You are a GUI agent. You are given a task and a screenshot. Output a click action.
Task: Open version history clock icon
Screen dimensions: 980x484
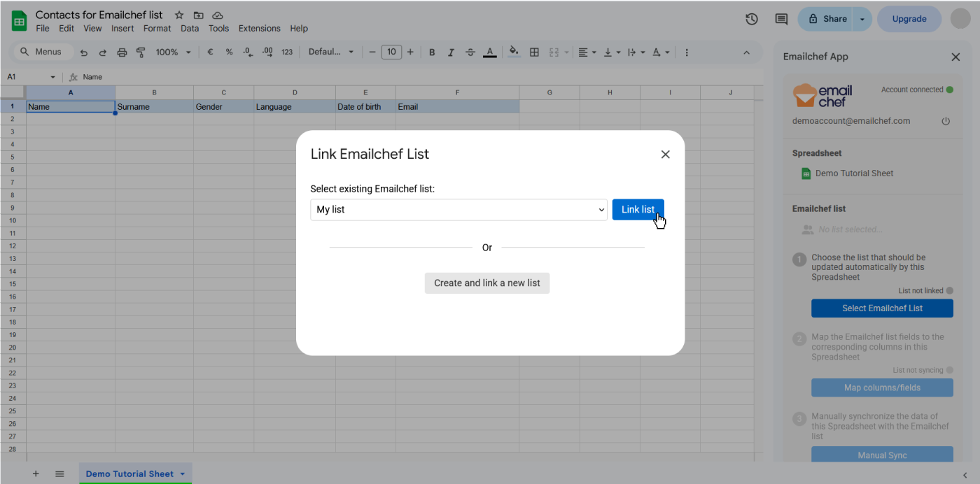pos(752,20)
